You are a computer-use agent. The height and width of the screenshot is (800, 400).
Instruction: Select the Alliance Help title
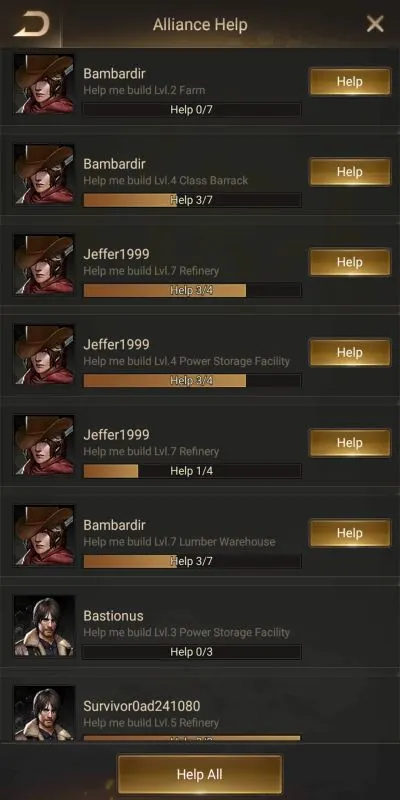tap(200, 24)
